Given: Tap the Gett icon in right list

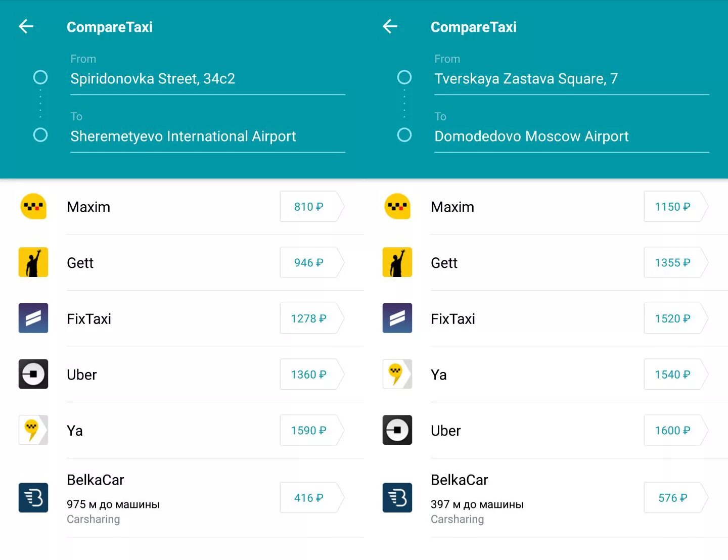Looking at the screenshot, I should (397, 262).
